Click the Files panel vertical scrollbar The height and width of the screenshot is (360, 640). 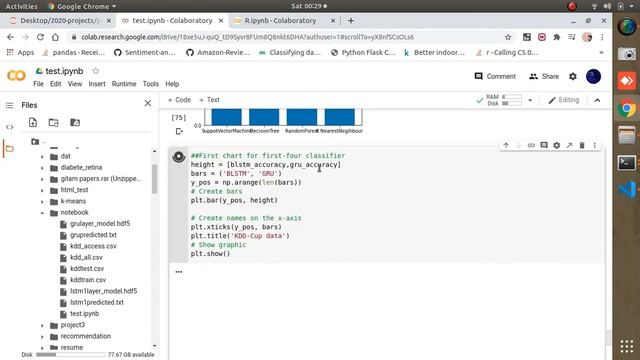(x=154, y=178)
